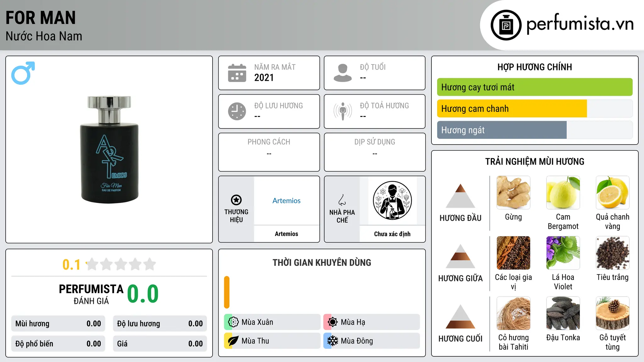Screen dimensions: 644x362
Task: Select the Mùa Xuân season button
Action: [x=272, y=322]
